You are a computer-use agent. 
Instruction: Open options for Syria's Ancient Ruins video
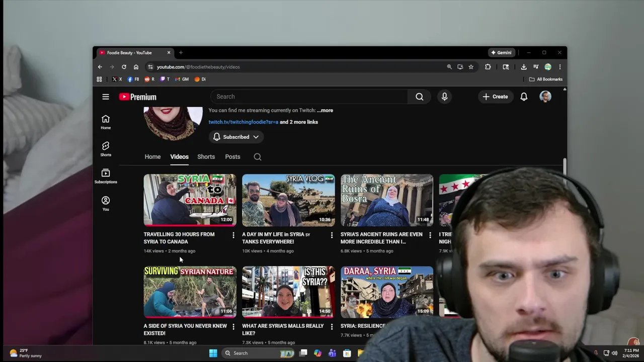pyautogui.click(x=430, y=235)
